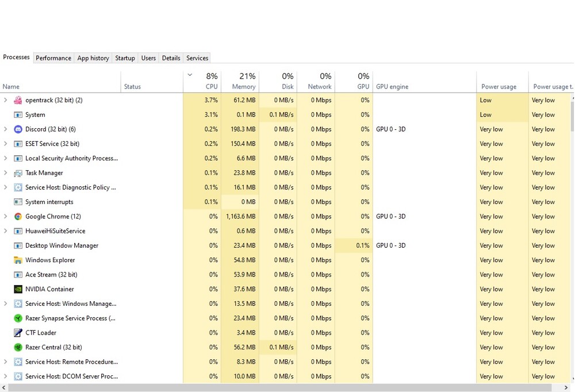
Task: Expand the HuaweiHiSuiteService entry
Action: [x=5, y=230]
